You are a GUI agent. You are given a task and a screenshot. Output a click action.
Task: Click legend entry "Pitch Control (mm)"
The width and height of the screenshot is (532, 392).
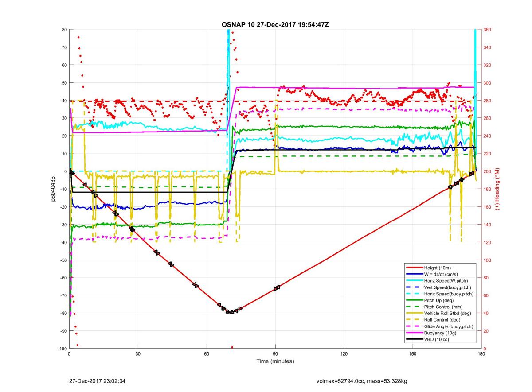click(x=443, y=307)
